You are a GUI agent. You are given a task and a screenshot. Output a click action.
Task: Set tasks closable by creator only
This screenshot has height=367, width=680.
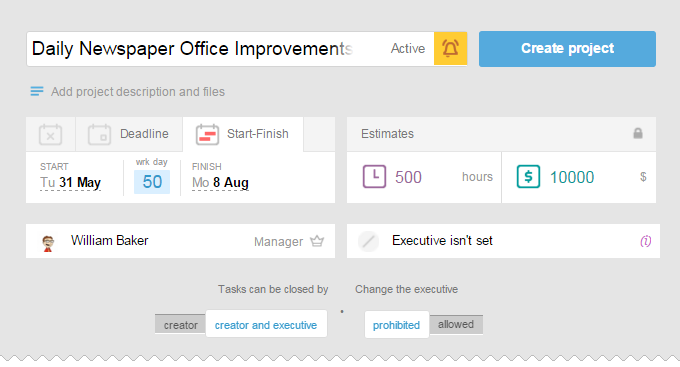(x=180, y=325)
